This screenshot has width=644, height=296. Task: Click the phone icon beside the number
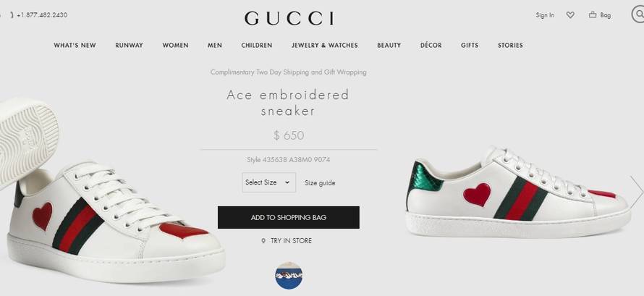tap(12, 15)
